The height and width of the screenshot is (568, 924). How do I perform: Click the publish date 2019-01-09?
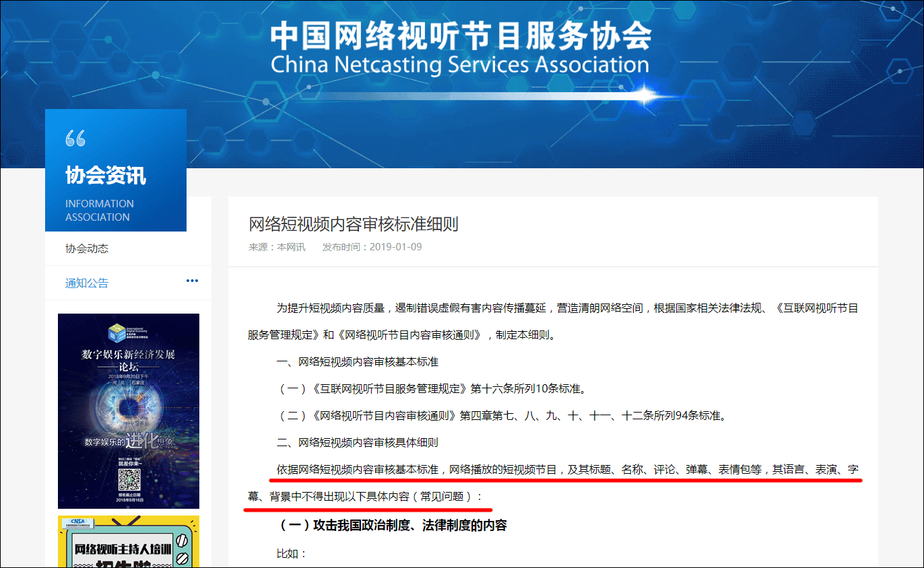pyautogui.click(x=395, y=247)
